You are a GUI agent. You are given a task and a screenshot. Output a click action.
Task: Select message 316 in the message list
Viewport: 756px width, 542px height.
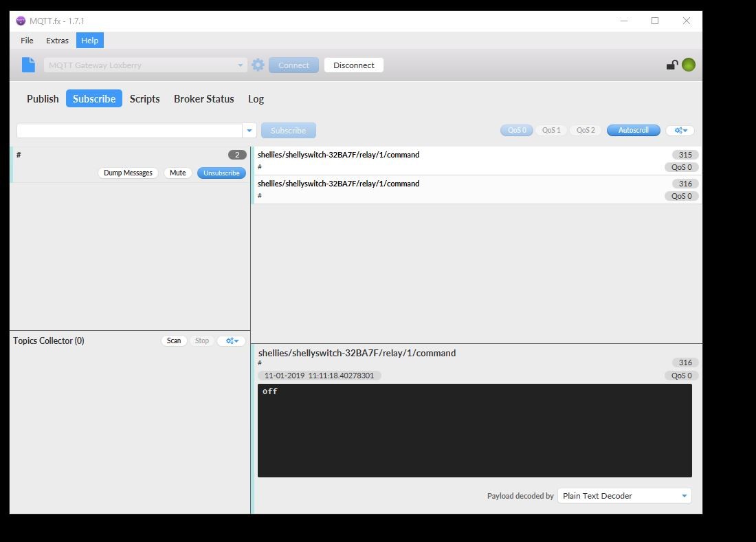[478, 190]
